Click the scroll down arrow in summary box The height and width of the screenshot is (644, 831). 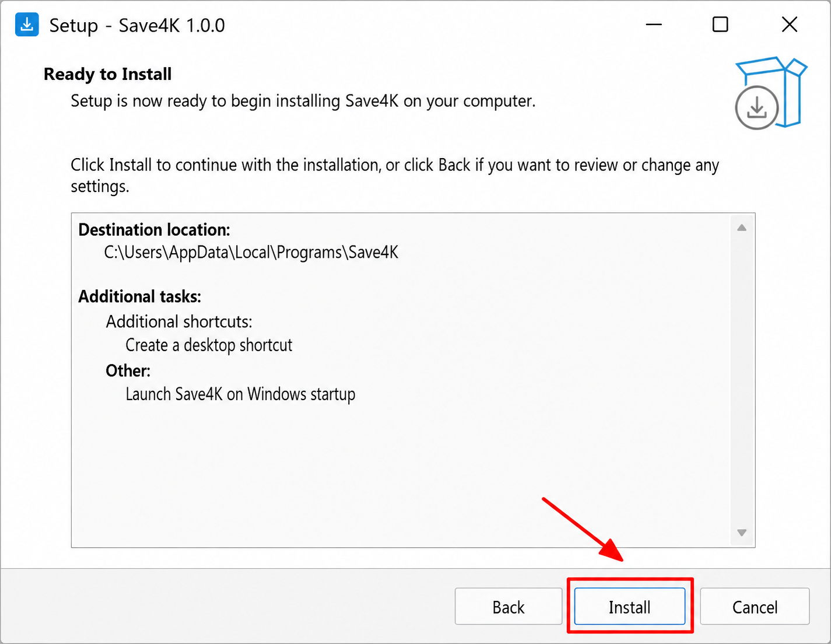click(x=742, y=533)
